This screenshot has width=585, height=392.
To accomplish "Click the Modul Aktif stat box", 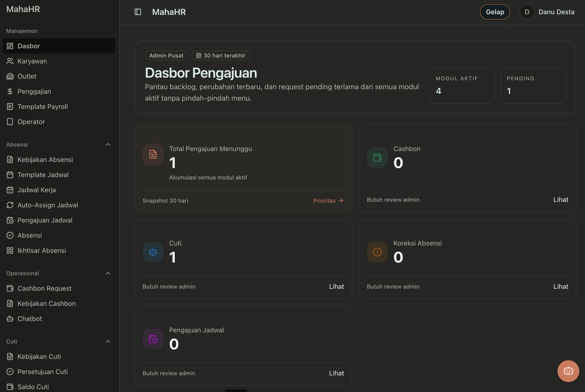I will point(462,86).
